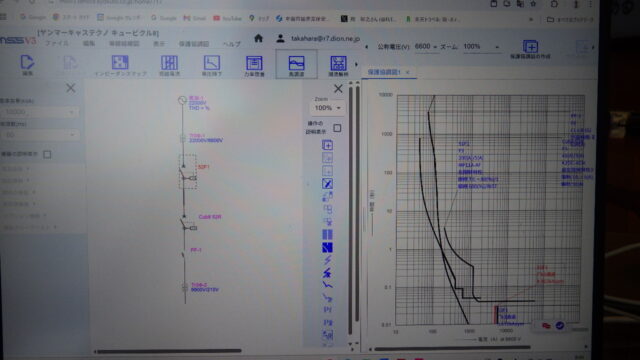Open the ズーム 100% dropdown above the chart
The width and height of the screenshot is (640, 360).
click(x=481, y=47)
